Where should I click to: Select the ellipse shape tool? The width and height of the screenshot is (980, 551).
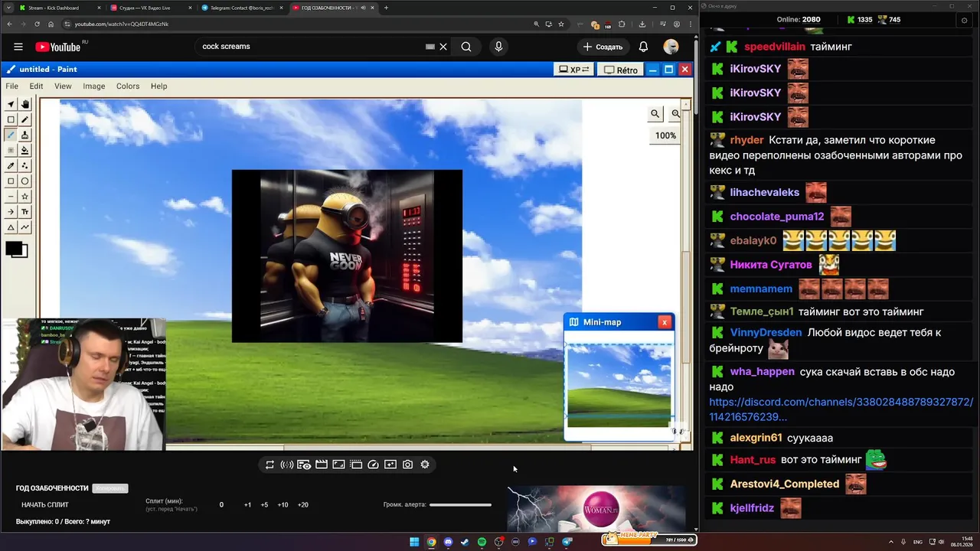24,181
